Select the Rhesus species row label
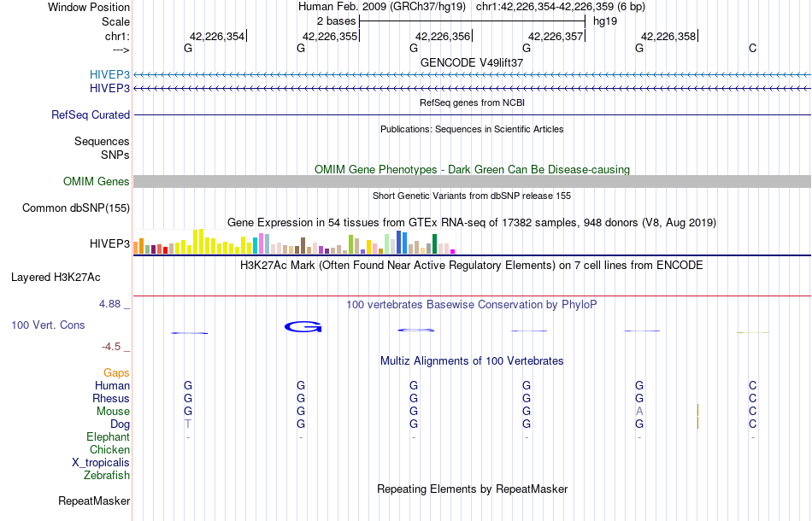The image size is (812, 521). (x=111, y=398)
